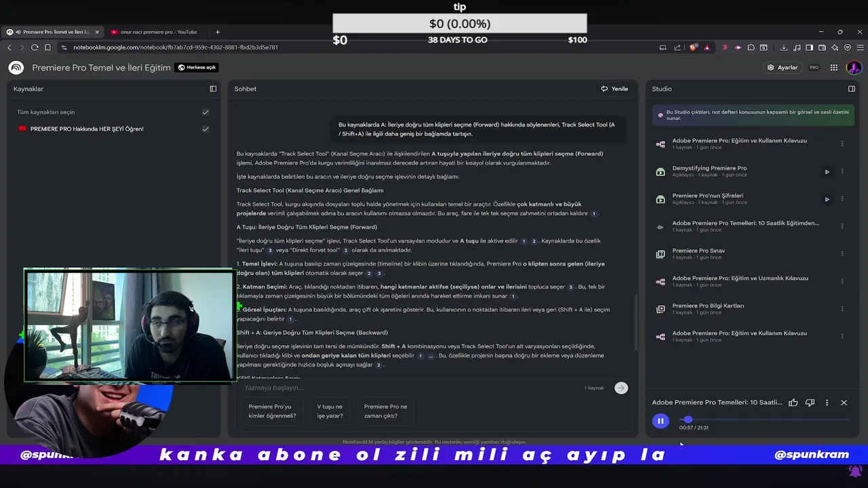The image size is (868, 488).
Task: Click the PRO badge next to Ayarlar
Action: (814, 68)
